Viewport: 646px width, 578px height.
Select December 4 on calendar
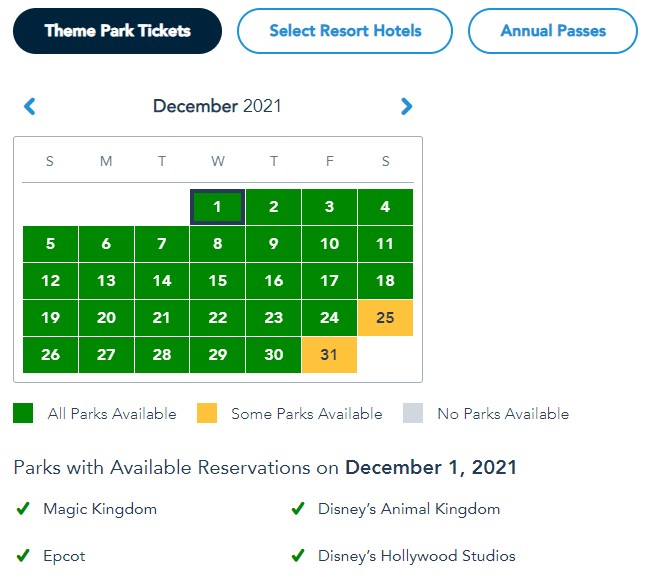pos(385,207)
